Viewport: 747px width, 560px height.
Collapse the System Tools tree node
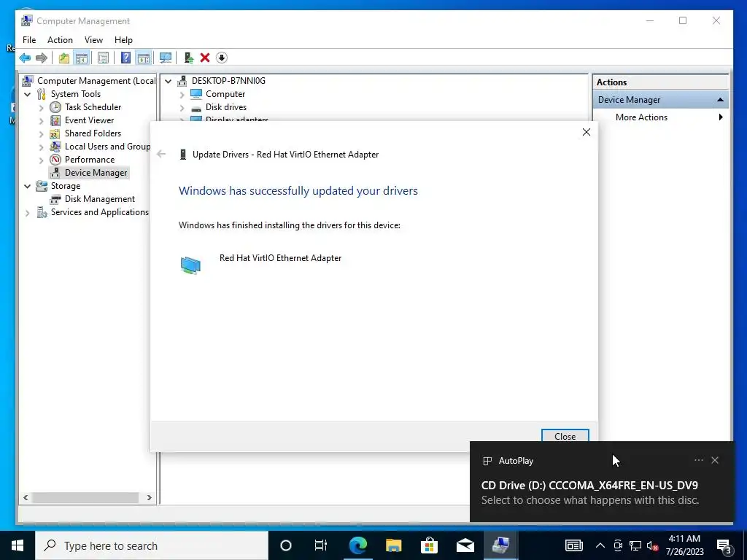[27, 94]
